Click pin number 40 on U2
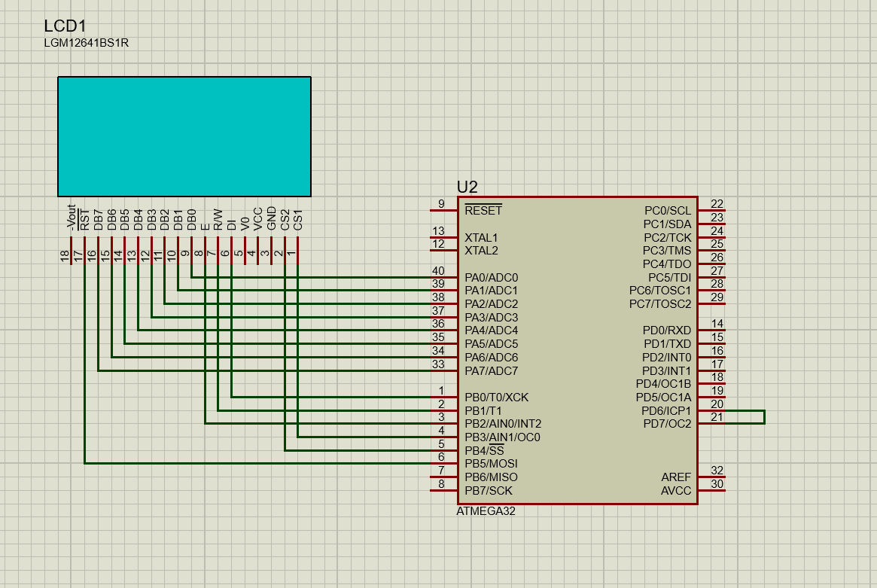 click(438, 271)
